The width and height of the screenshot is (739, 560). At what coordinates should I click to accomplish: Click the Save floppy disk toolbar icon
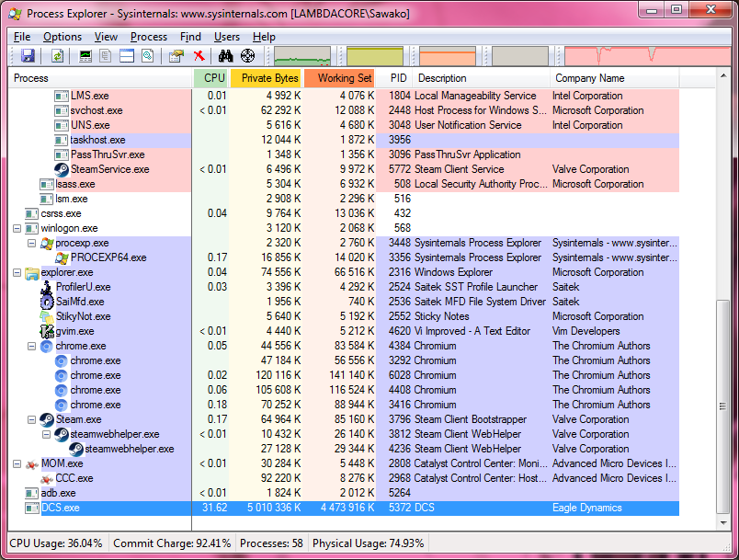click(x=28, y=56)
